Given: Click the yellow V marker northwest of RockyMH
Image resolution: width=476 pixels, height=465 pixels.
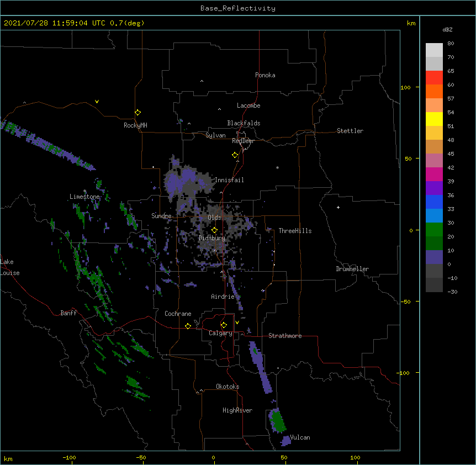Looking at the screenshot, I should click(97, 102).
